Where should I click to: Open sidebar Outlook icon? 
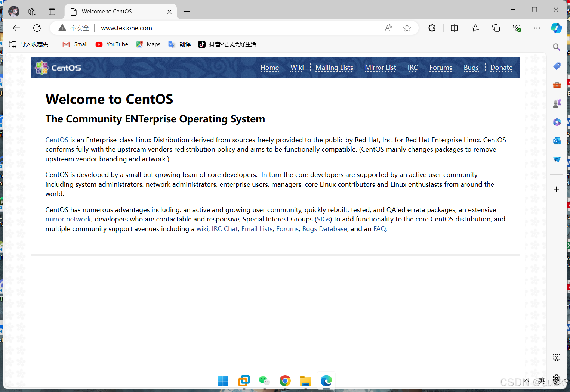click(557, 141)
